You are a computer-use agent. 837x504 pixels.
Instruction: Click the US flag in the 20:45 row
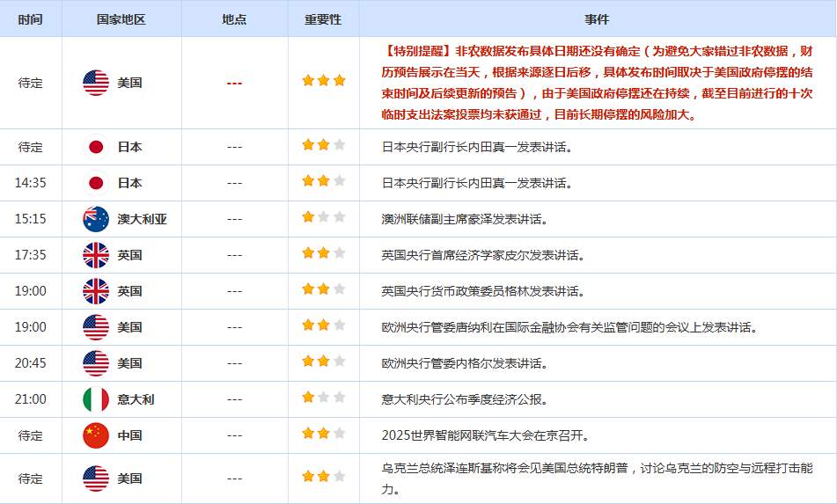click(96, 363)
